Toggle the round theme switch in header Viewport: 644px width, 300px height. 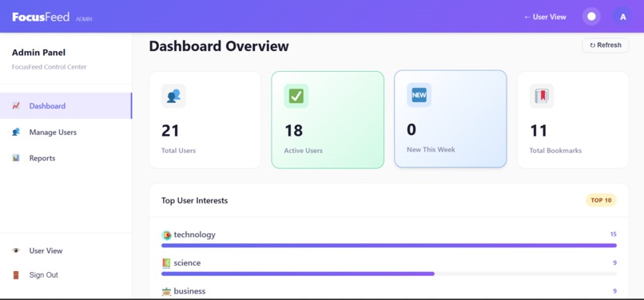(x=591, y=17)
